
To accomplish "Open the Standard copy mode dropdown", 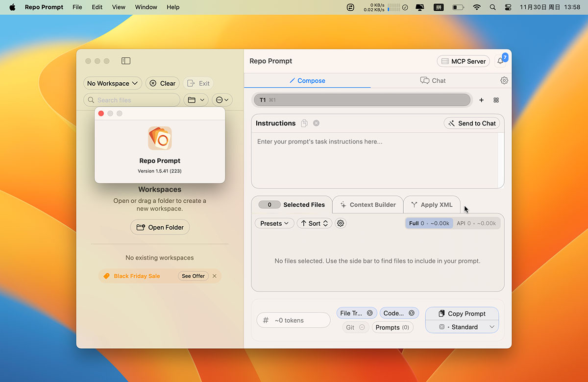I will [x=462, y=327].
